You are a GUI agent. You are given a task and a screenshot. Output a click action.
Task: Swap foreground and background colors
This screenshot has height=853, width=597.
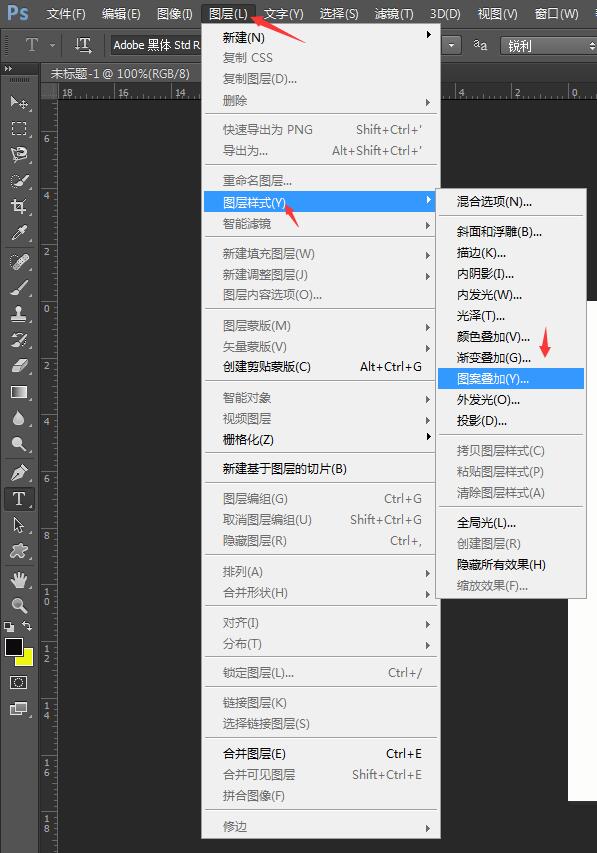[x=27, y=626]
